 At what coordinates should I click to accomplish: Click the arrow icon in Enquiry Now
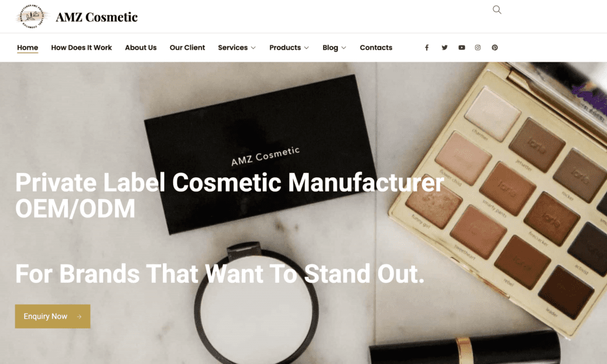click(x=79, y=317)
